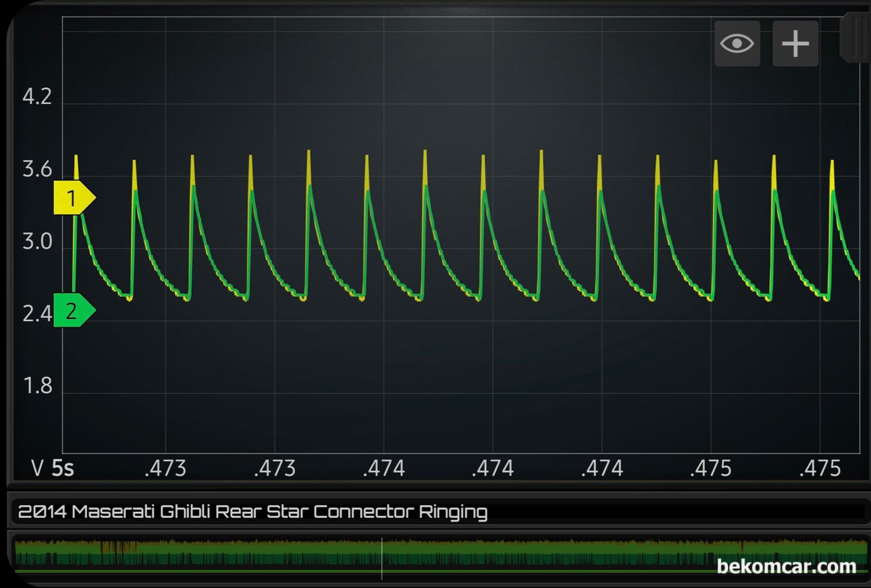Click the Maserati Ghibli waveform title
The image size is (871, 588).
(252, 511)
